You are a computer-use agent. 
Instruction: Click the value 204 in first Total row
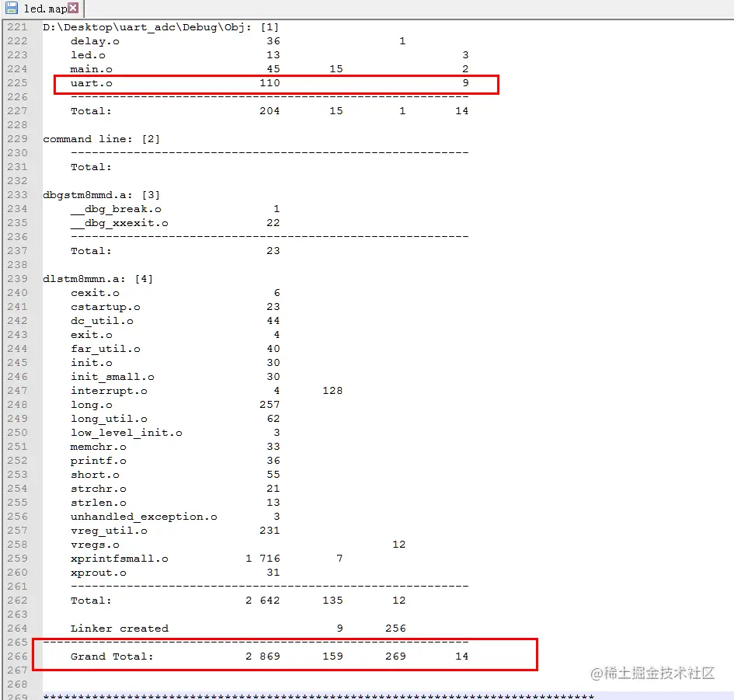click(270, 111)
